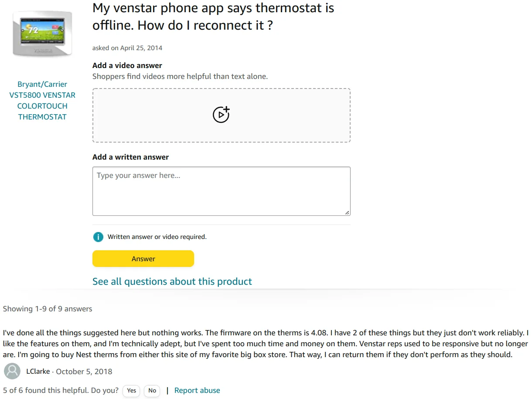The image size is (532, 399).
Task: Click into the Type your answer here field
Action: (x=221, y=191)
